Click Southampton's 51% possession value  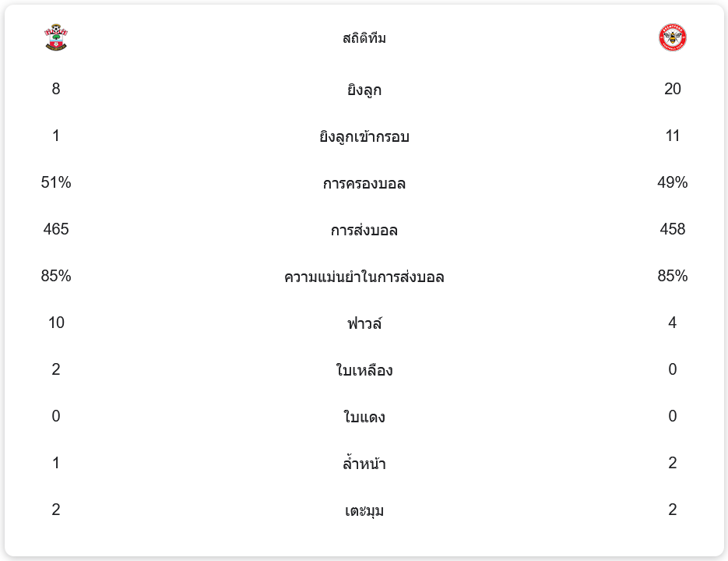pyautogui.click(x=56, y=182)
